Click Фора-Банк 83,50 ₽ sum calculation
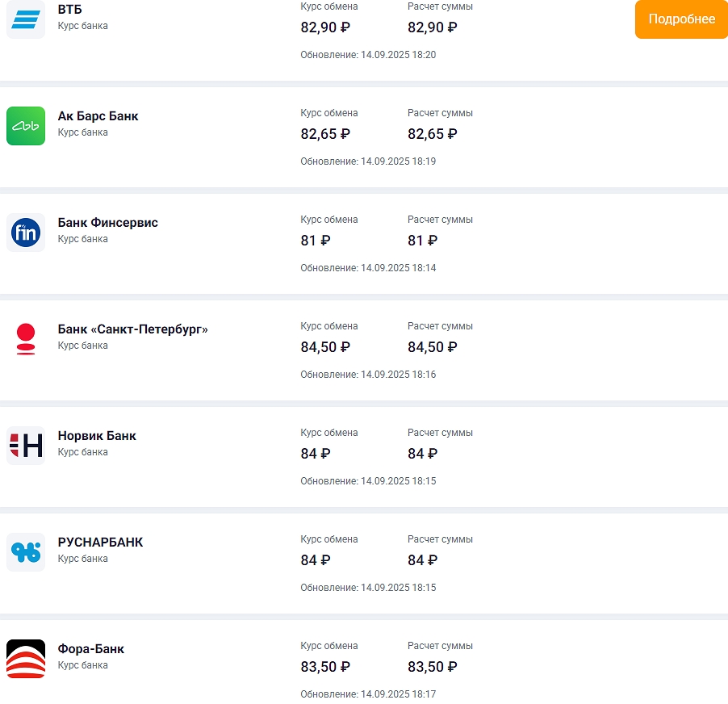Screen dimensions: 728x704 tap(432, 667)
